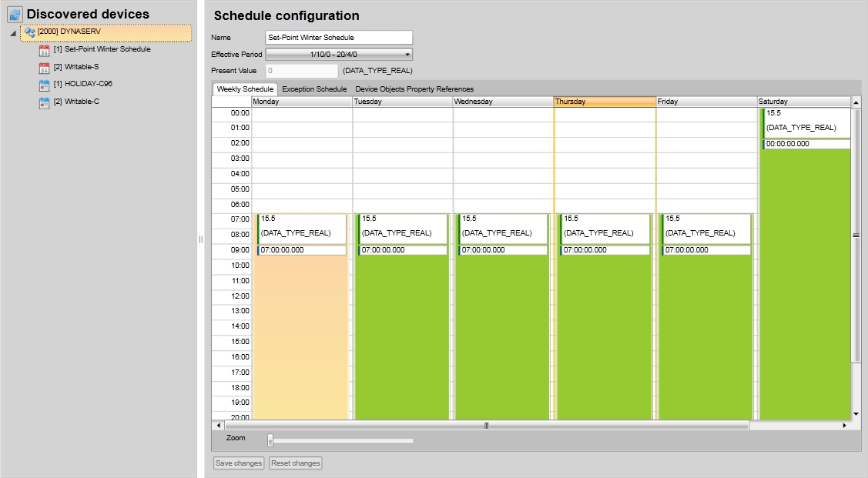The height and width of the screenshot is (478, 868).
Task: Select Monday's 07:00:00.000 time entry
Action: (x=302, y=250)
